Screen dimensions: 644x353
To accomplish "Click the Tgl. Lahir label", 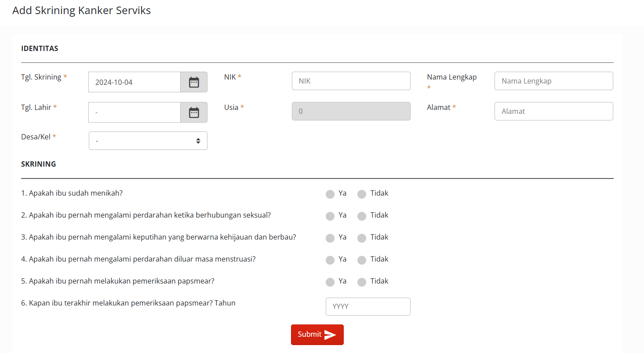I will 39,107.
